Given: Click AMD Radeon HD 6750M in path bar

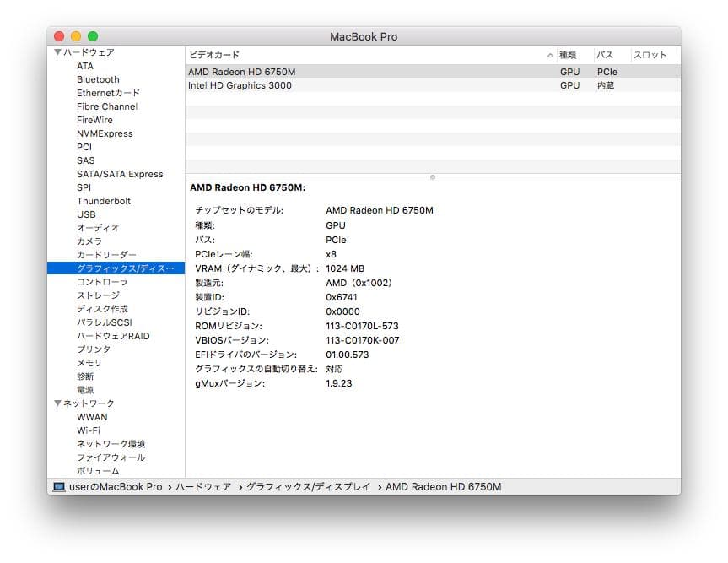Looking at the screenshot, I should [x=444, y=487].
